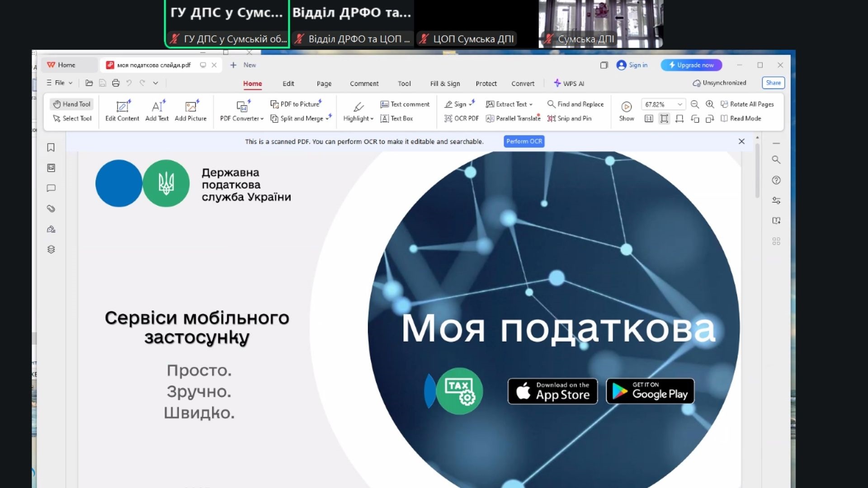Toggle Read Mode

click(741, 118)
